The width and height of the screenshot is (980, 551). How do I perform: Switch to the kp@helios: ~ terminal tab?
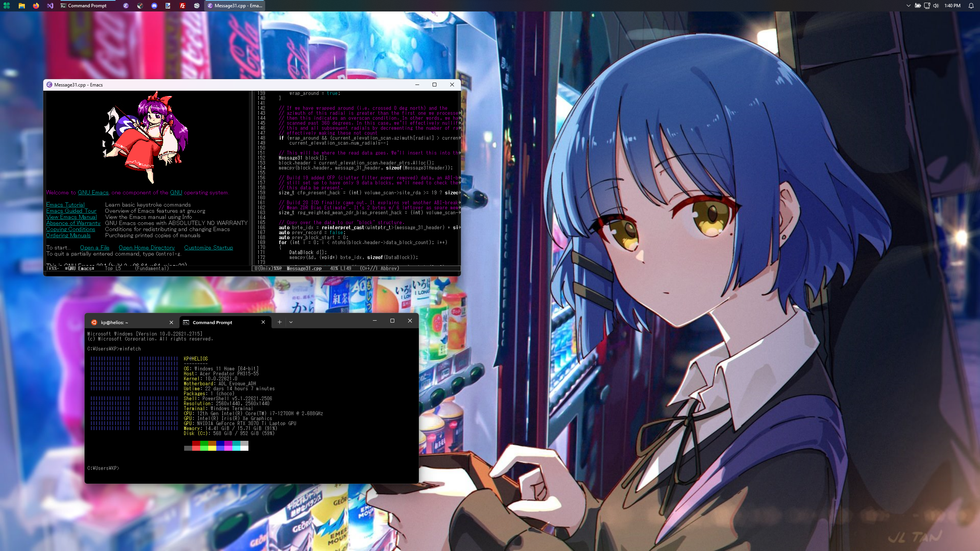132,323
